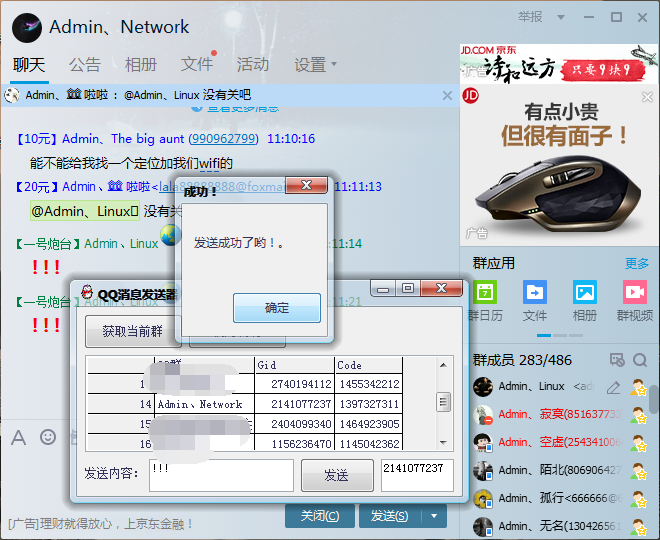Click the @Admin、Linux mention in chat

[85, 211]
